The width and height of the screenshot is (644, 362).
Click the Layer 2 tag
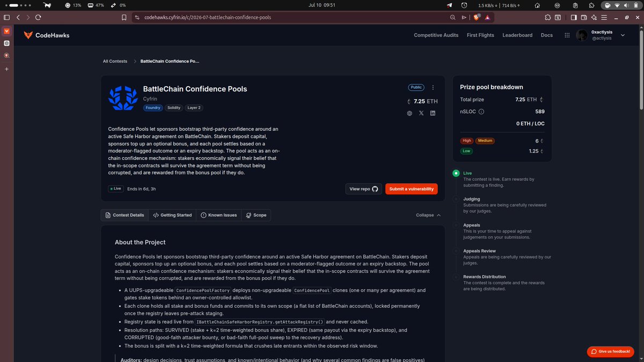(194, 108)
